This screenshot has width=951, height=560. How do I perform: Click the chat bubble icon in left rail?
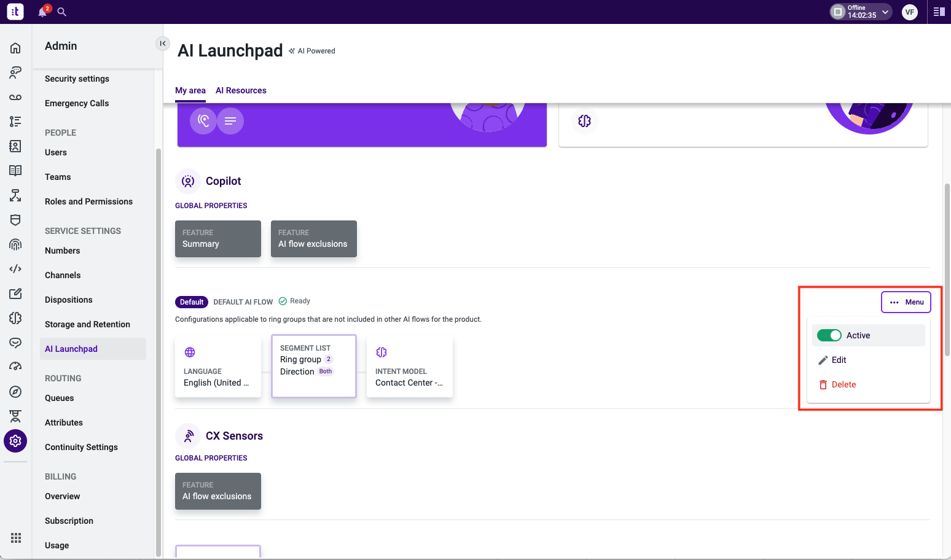click(15, 343)
